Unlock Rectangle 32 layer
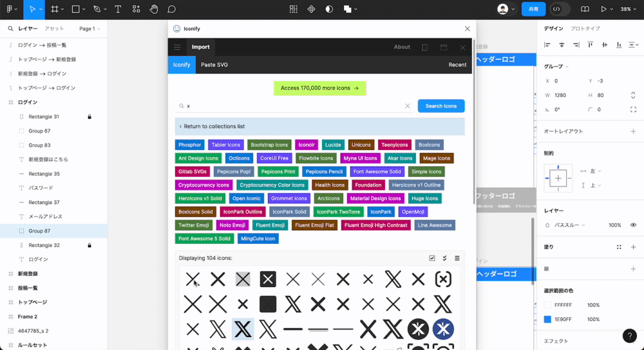 point(90,245)
